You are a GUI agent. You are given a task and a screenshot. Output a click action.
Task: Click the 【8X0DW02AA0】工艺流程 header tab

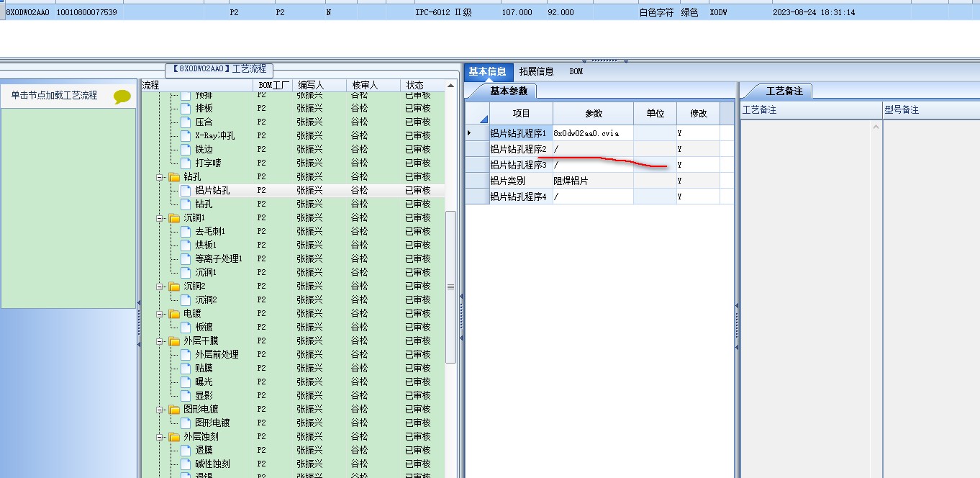coord(219,69)
